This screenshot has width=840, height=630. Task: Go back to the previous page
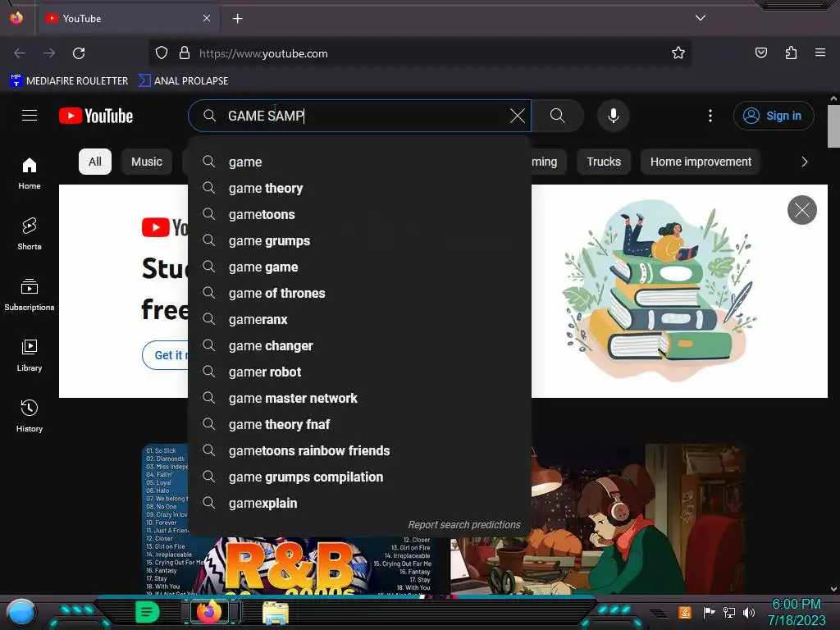coord(20,53)
